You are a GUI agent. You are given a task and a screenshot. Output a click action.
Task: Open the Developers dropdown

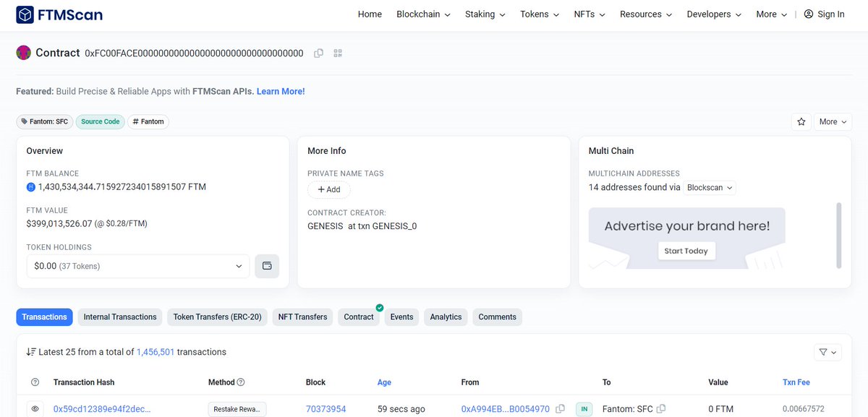(x=714, y=14)
